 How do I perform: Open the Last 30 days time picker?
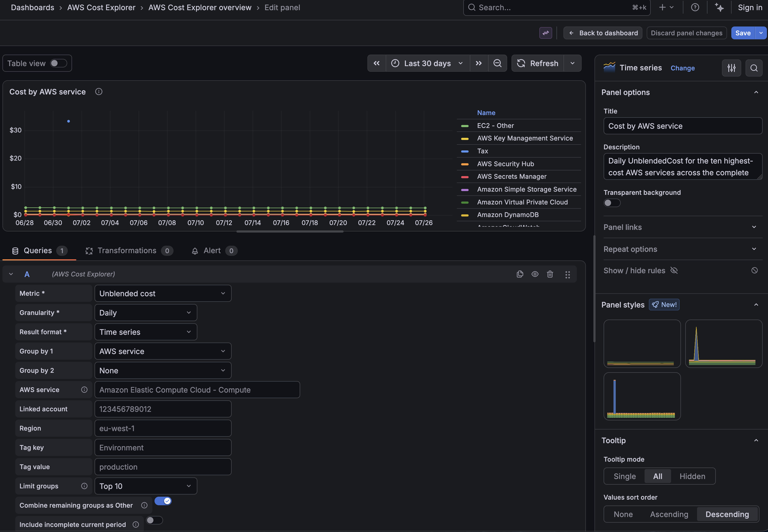click(x=428, y=63)
